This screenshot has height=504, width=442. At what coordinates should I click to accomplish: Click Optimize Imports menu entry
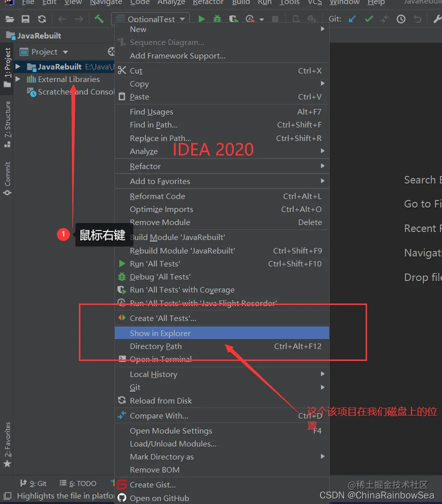tap(222, 209)
